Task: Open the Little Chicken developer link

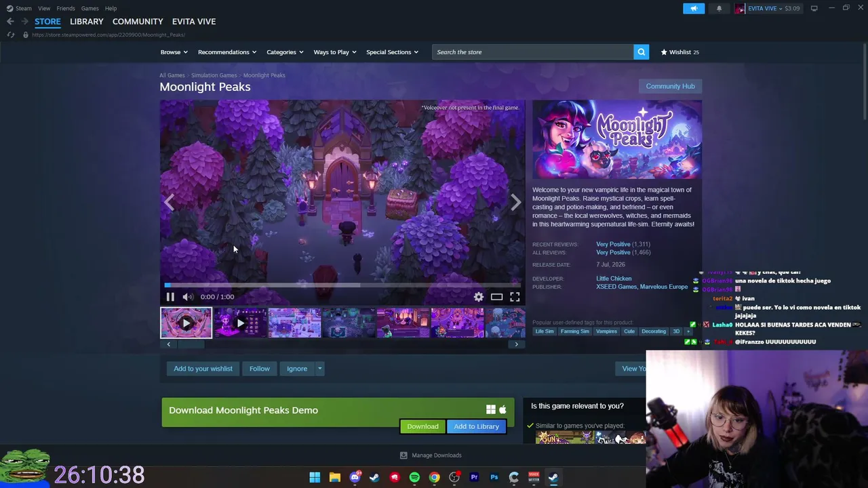Action: (x=614, y=279)
